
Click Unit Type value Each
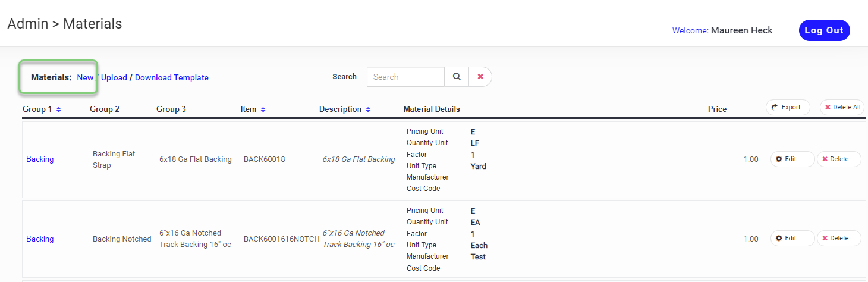coord(479,246)
